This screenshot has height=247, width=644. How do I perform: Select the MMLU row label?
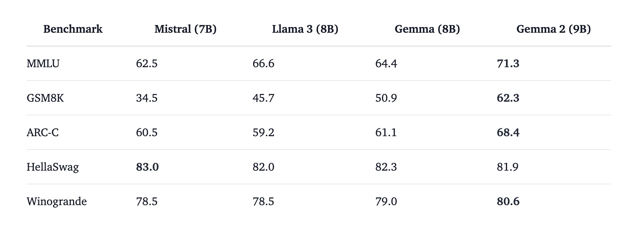(x=43, y=63)
